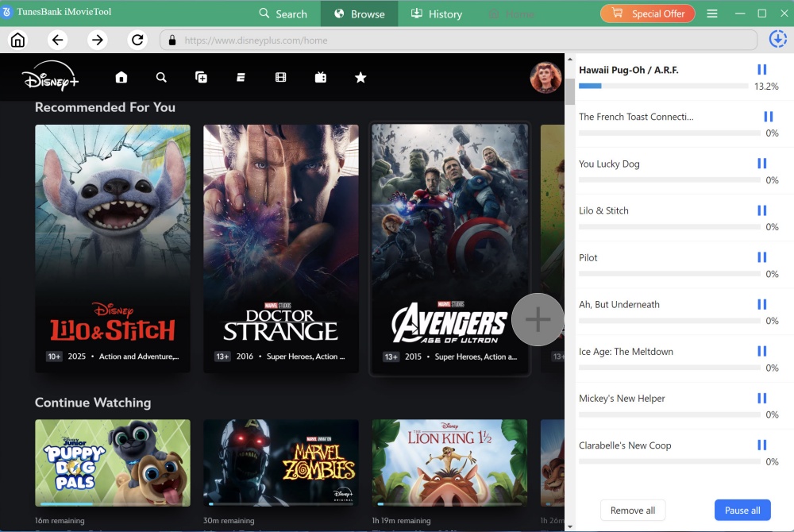The height and width of the screenshot is (532, 794).
Task: Open the hamburger menu in title bar
Action: (712, 13)
